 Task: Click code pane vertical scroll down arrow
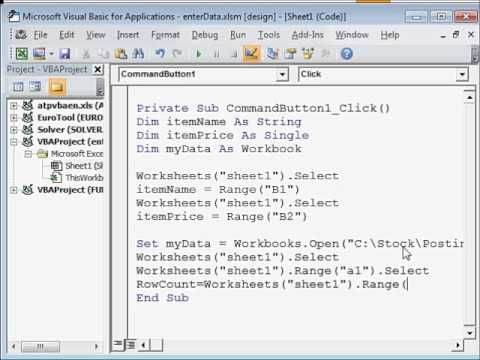tap(469, 333)
